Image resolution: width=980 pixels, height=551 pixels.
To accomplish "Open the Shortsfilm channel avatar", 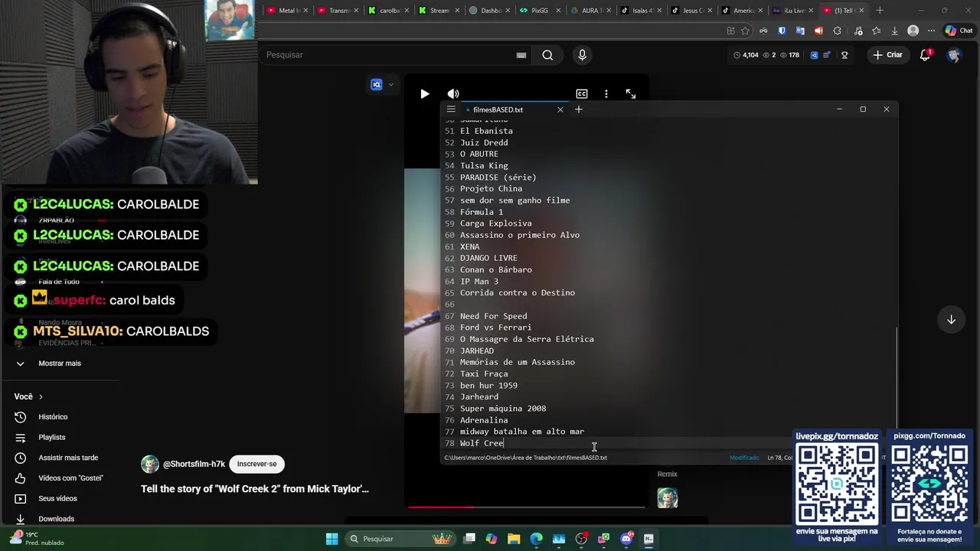I will [x=150, y=464].
